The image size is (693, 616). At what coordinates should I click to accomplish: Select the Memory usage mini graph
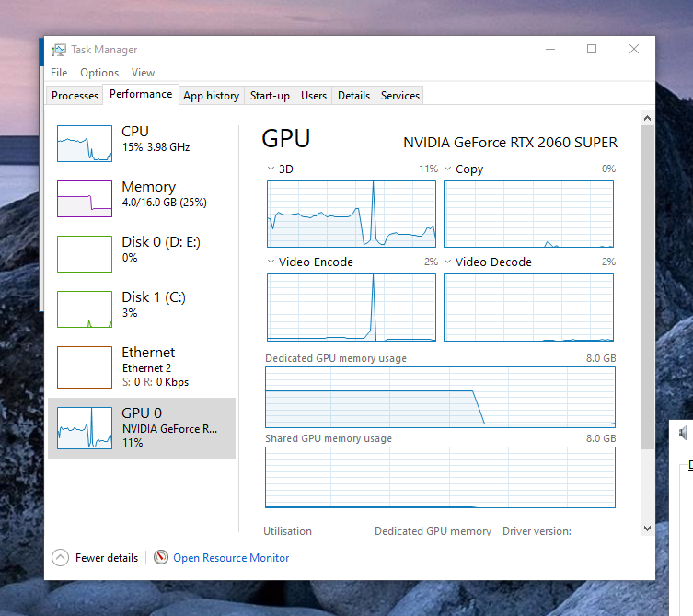(x=85, y=199)
